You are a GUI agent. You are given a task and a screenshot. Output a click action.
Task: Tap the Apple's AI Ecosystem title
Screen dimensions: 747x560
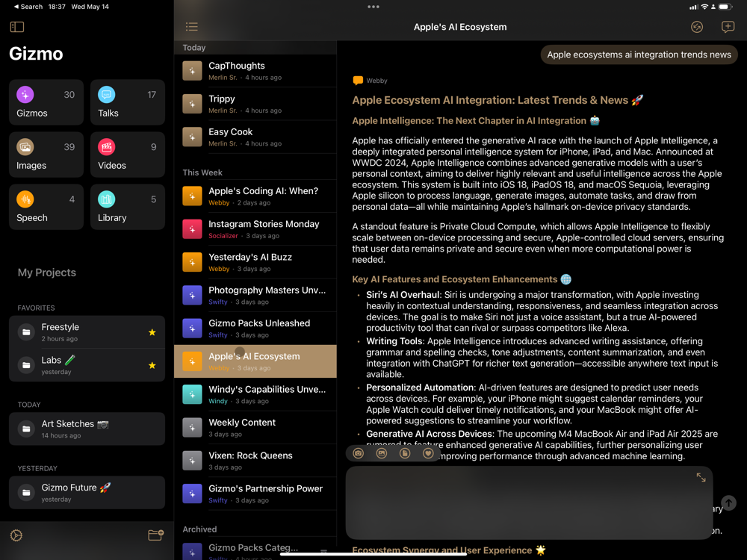[x=460, y=27]
